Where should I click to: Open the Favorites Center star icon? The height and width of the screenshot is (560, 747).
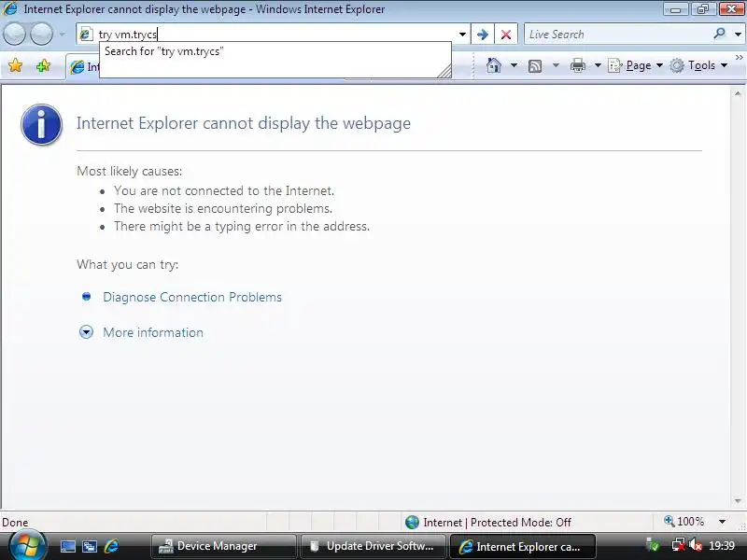15,65
